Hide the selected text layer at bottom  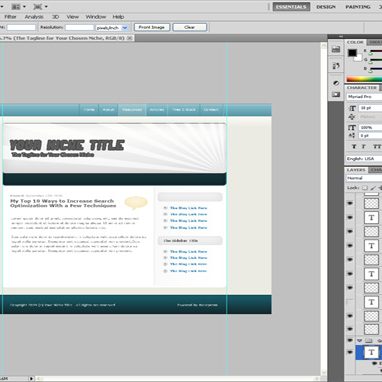[350, 352]
